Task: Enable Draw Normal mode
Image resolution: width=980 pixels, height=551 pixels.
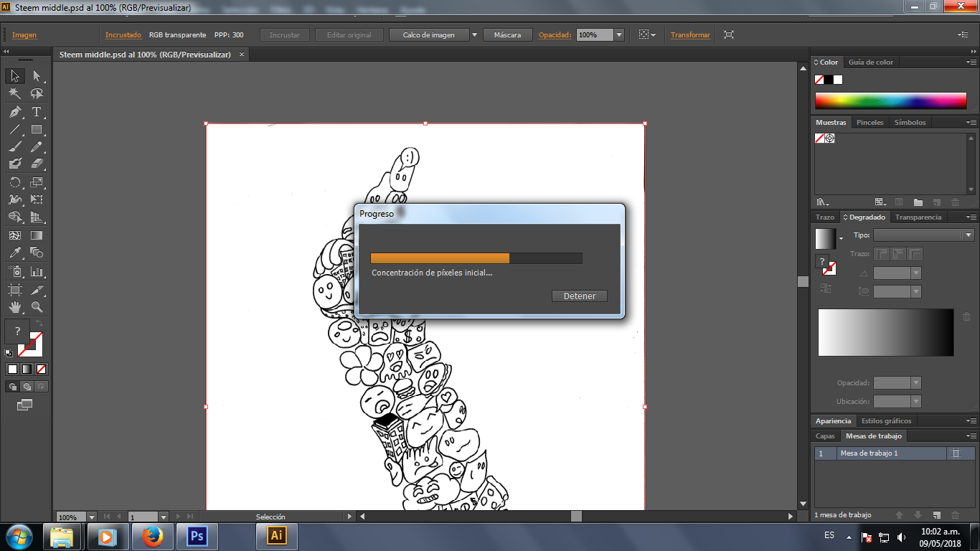Action: pos(12,387)
